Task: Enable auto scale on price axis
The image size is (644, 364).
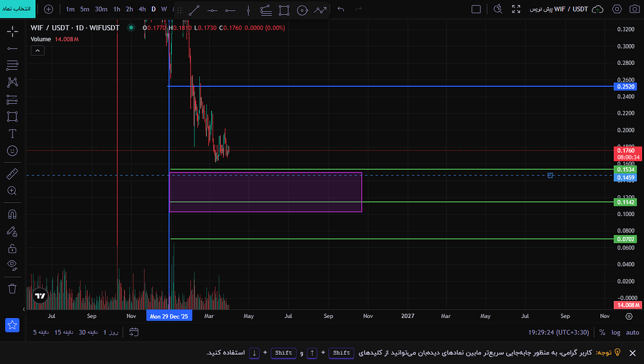Action: (x=633, y=333)
